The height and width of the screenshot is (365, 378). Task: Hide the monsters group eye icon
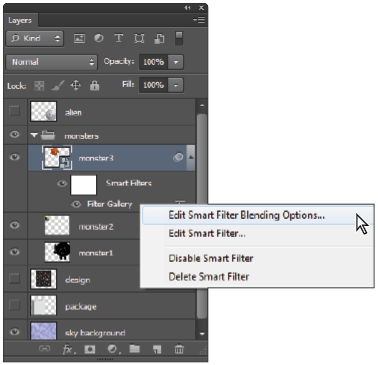pyautogui.click(x=15, y=135)
